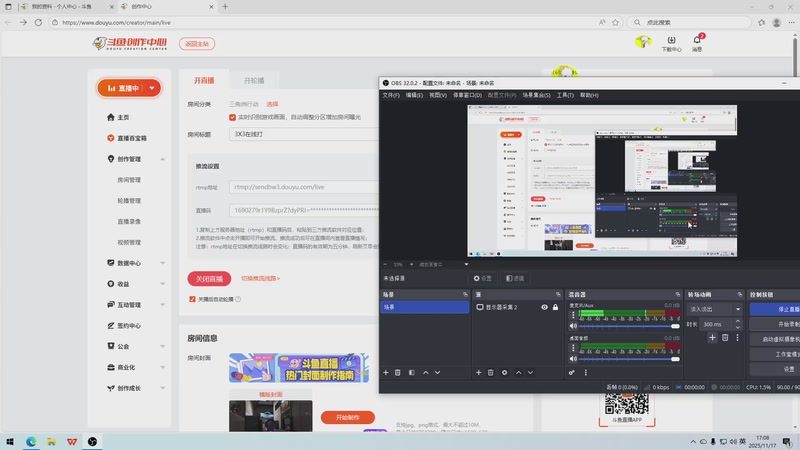The image size is (800, 450).
Task: Mute 麦克风/Aux speaker icon in mixer
Action: (573, 326)
